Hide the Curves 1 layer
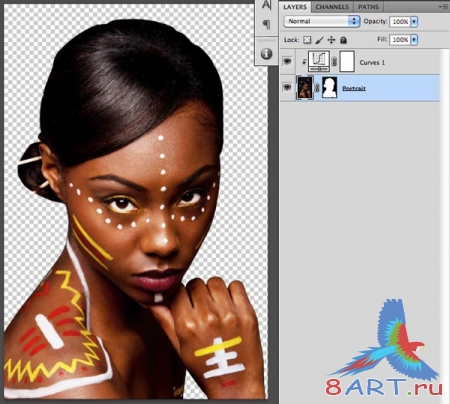Image resolution: width=450 pixels, height=404 pixels. [287, 61]
